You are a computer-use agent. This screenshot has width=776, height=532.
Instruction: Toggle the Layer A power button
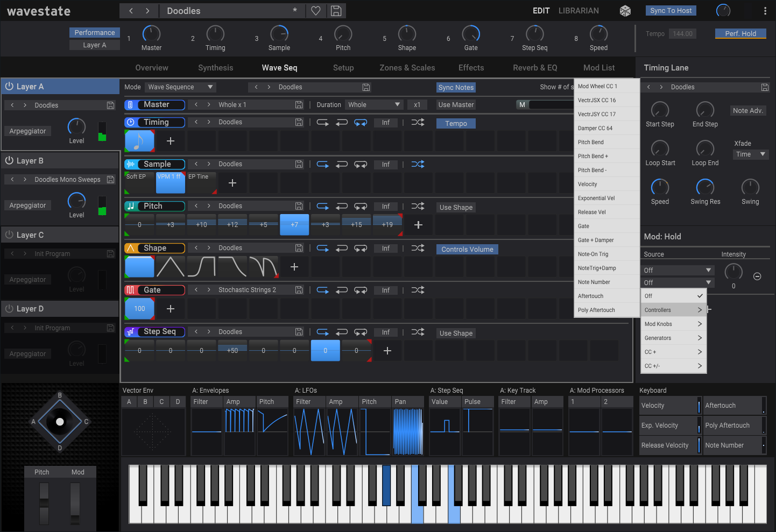coord(9,86)
